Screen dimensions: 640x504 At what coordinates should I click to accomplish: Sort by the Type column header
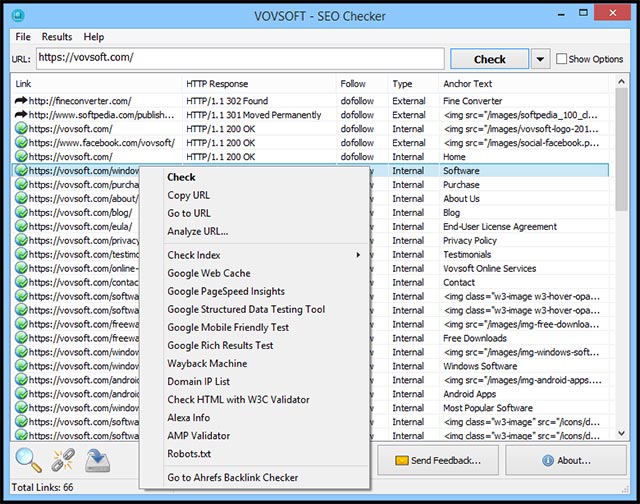413,84
